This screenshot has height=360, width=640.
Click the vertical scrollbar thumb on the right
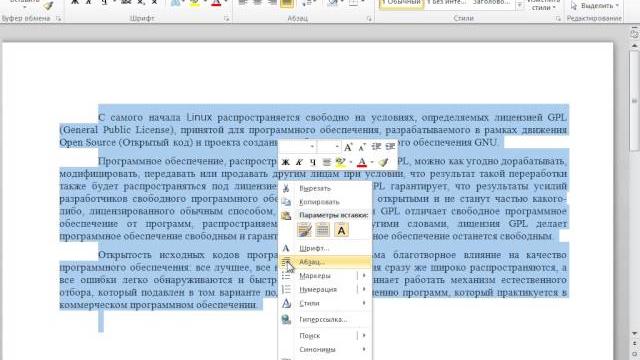click(x=634, y=100)
